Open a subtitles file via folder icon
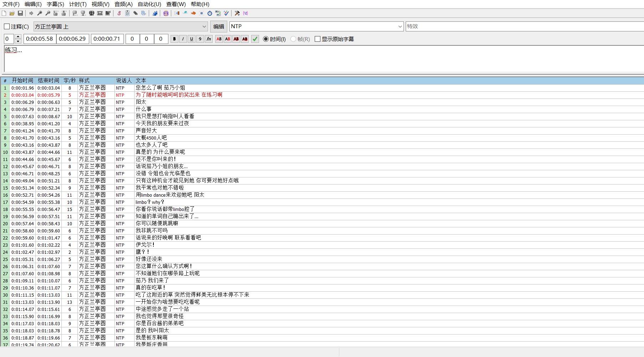 12,13
